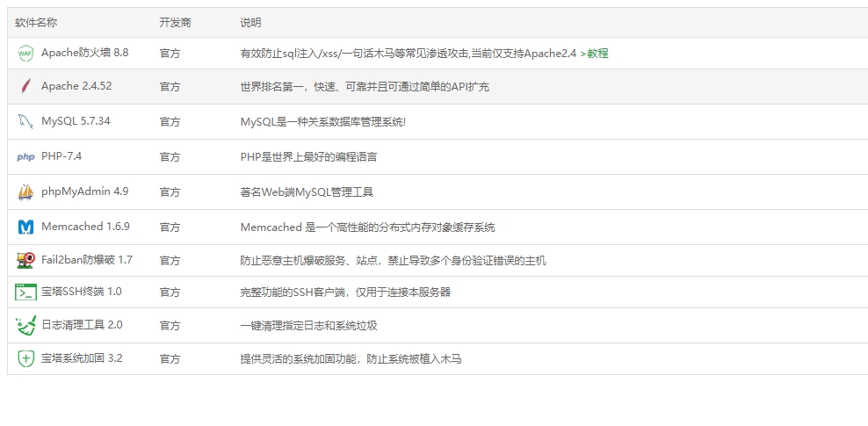Click 官方 in the Fail2ban防爆破 row
Image resolution: width=868 pixels, height=426 pixels.
tap(170, 260)
